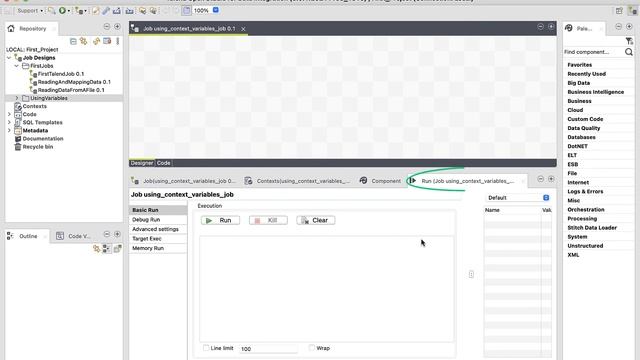Open the Orchestration palette category
640x360 pixels.
(586, 209)
